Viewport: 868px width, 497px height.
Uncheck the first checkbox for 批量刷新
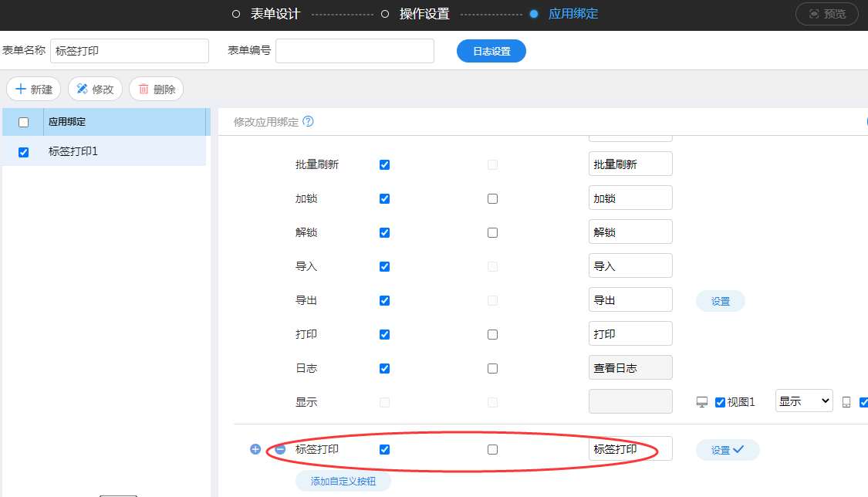(385, 164)
